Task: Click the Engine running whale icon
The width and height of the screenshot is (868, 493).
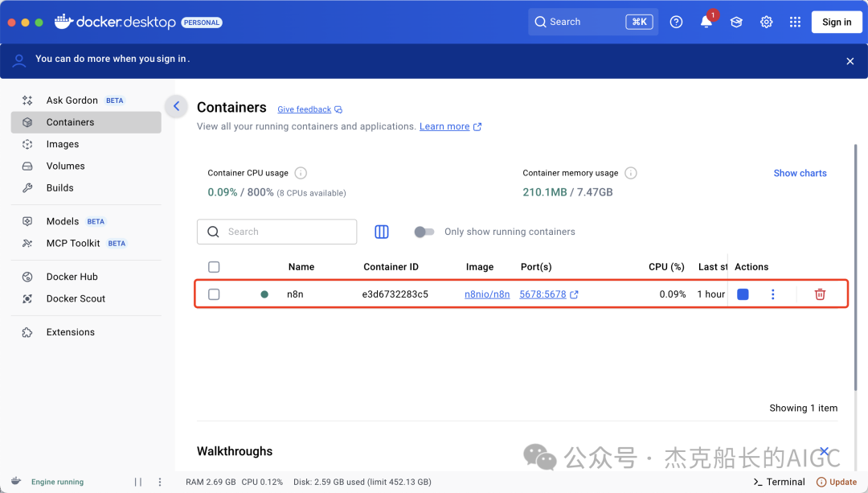Action: pyautogui.click(x=16, y=482)
